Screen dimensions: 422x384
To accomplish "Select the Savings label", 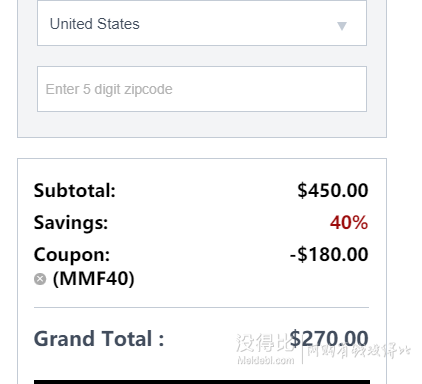I will pos(71,223).
